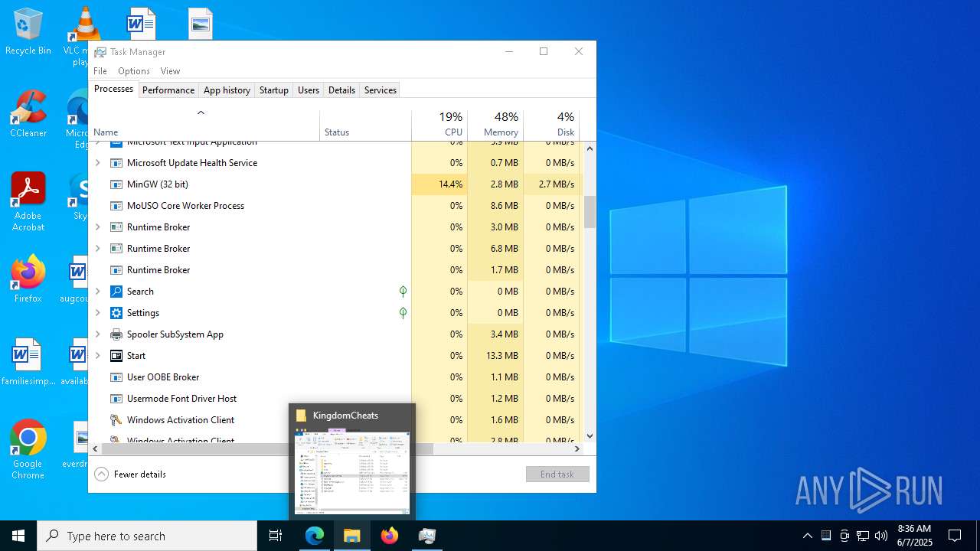The height and width of the screenshot is (551, 980).
Task: Click the Microsoft Update Health Service icon
Action: (x=116, y=163)
